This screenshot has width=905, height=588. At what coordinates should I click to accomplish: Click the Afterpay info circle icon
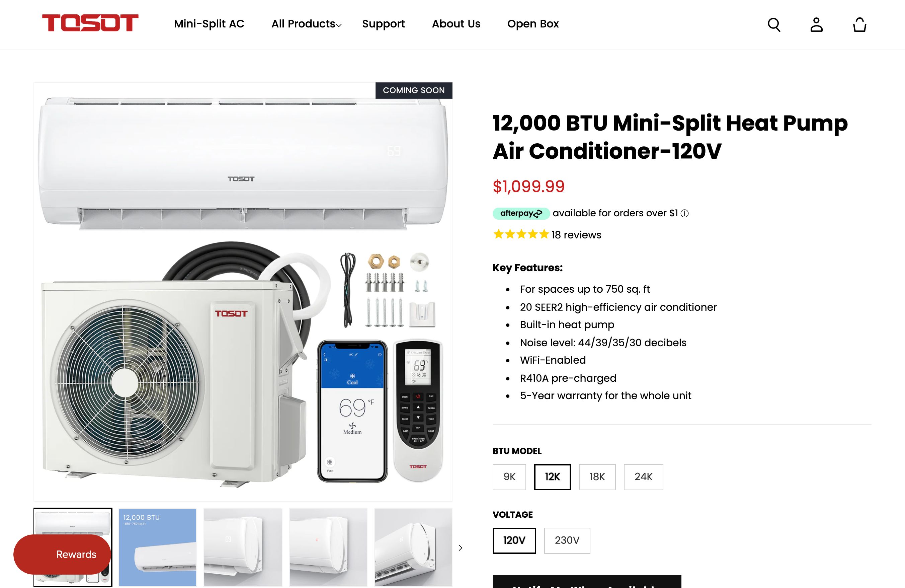click(684, 213)
